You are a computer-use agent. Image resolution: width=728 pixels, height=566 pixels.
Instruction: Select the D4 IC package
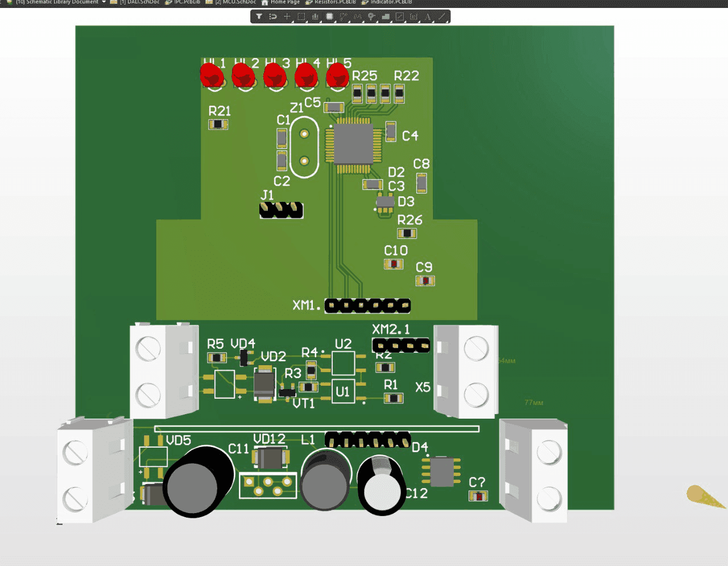click(x=441, y=472)
